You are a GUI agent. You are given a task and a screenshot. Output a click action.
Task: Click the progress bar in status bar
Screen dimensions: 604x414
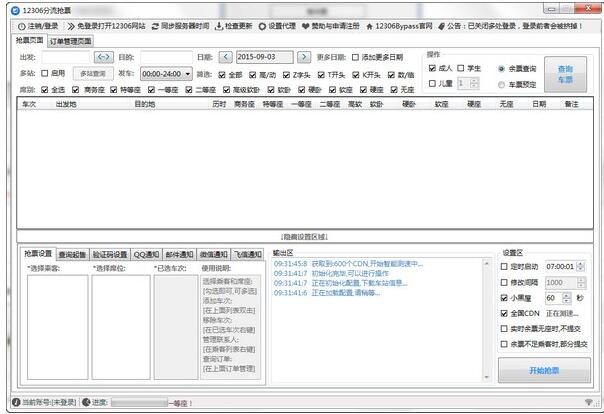(x=139, y=403)
